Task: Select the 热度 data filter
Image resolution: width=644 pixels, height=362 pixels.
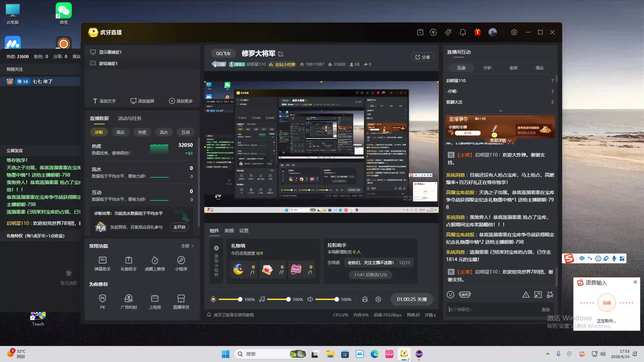Action: click(142, 132)
